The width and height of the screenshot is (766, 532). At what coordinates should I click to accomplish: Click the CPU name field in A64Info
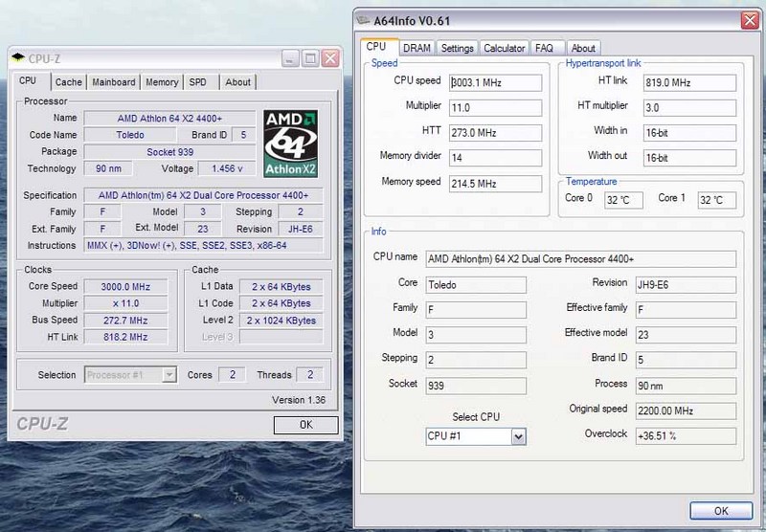580,259
